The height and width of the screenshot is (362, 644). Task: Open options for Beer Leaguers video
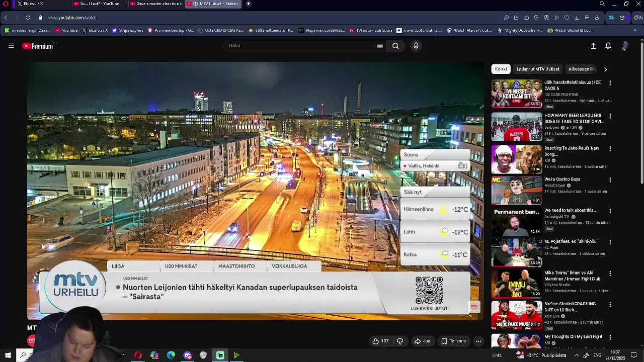(610, 116)
